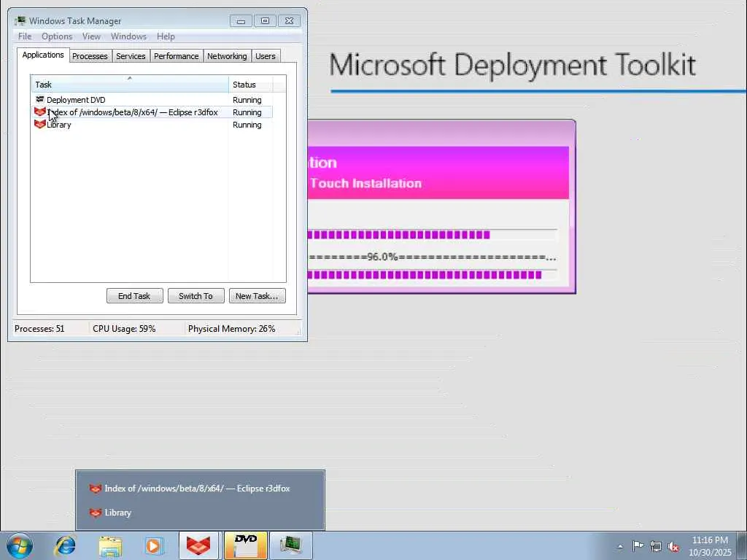This screenshot has width=747, height=560.
Task: Click the Task Manager title bar icon
Action: [20, 21]
